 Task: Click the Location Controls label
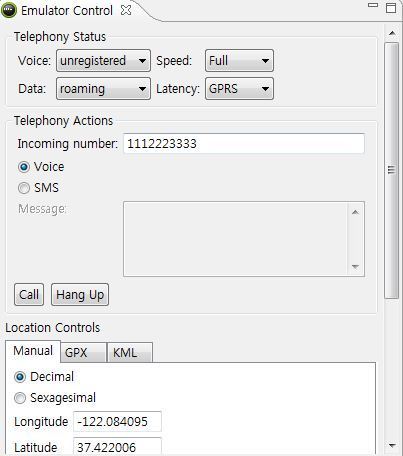(53, 328)
